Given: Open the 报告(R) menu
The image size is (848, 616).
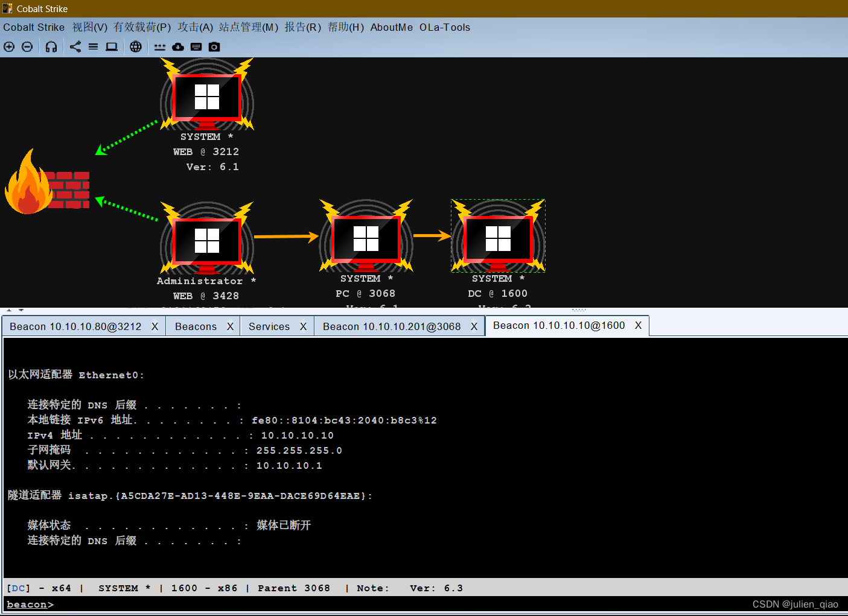Looking at the screenshot, I should (x=303, y=27).
